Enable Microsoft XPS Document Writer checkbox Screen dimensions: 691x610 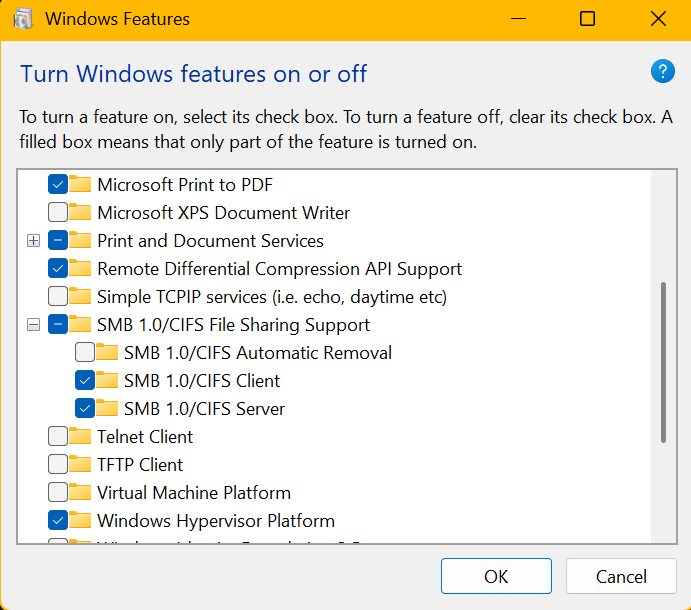point(58,212)
